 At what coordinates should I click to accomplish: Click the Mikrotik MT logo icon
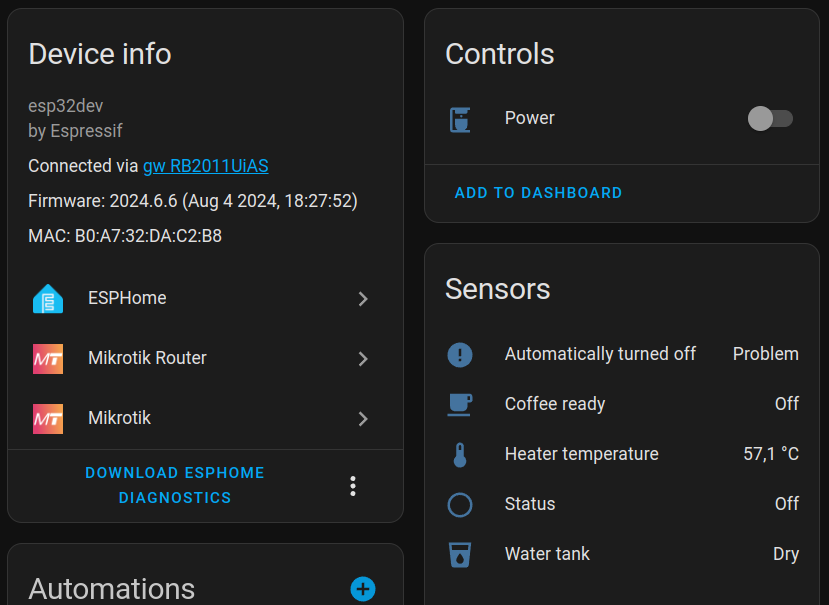[x=48, y=418]
